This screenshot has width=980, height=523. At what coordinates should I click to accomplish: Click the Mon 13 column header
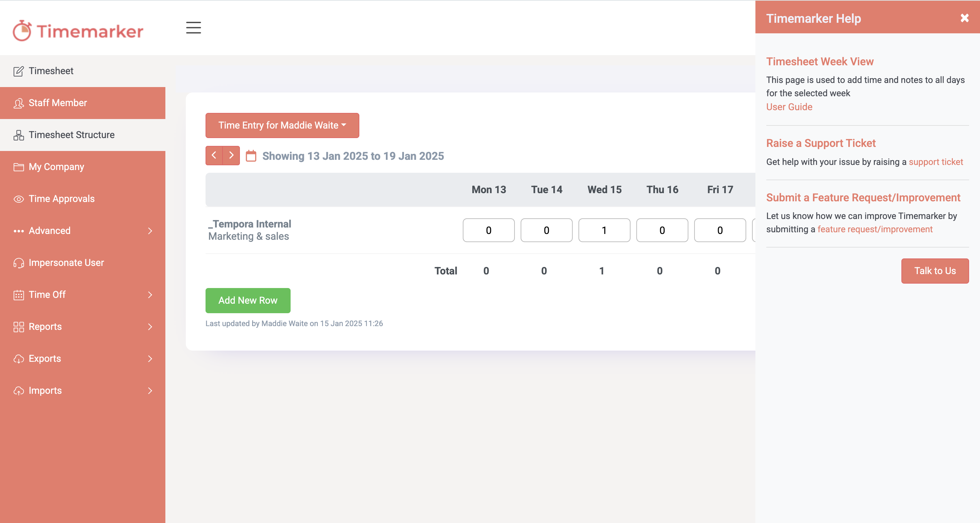489,190
